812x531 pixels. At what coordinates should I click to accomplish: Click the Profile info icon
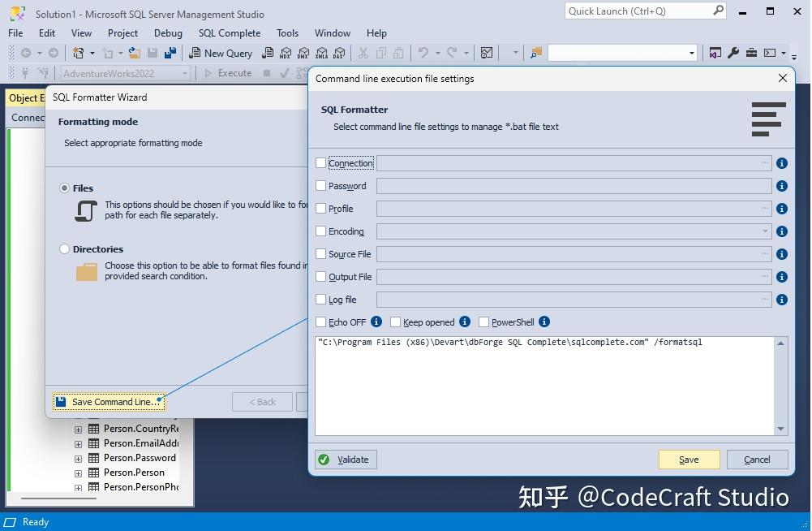[x=782, y=209]
